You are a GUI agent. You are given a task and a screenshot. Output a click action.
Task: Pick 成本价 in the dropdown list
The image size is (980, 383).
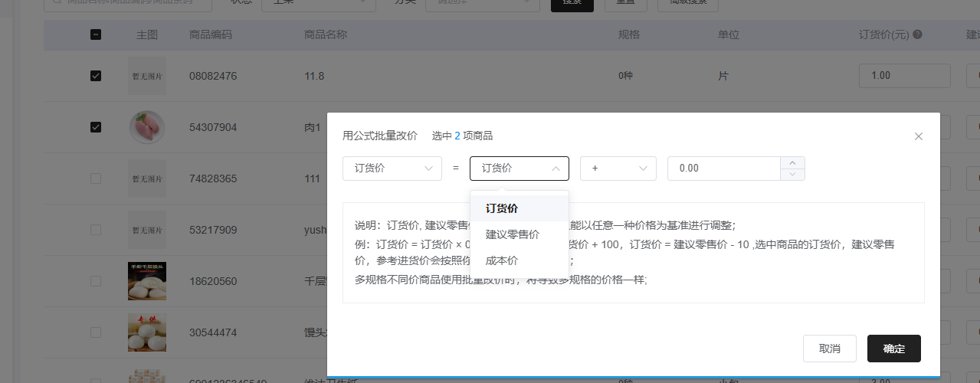pos(502,260)
